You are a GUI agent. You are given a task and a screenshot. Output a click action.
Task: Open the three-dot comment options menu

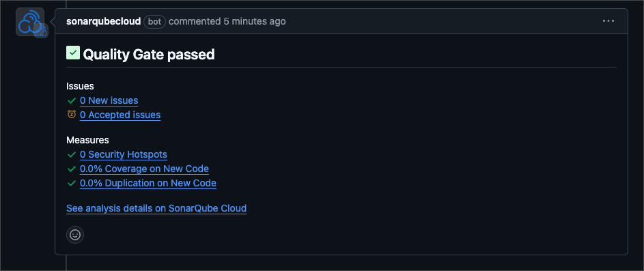point(608,21)
